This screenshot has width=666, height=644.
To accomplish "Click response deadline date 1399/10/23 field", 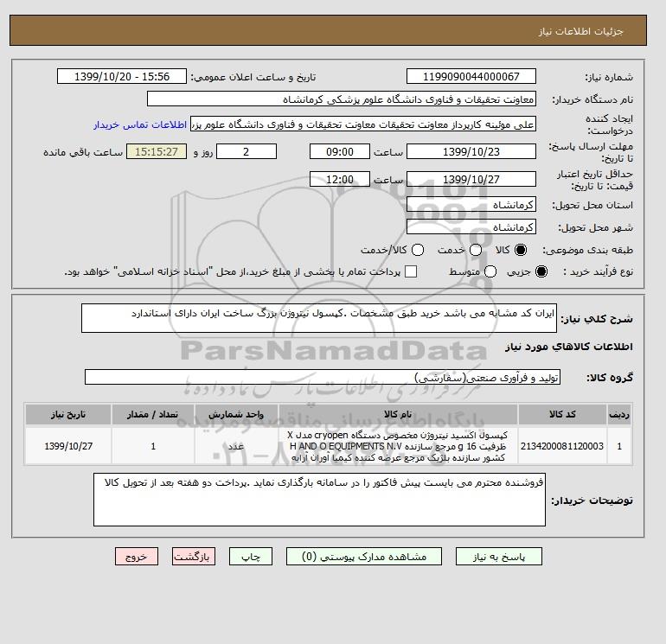I will pyautogui.click(x=471, y=151).
